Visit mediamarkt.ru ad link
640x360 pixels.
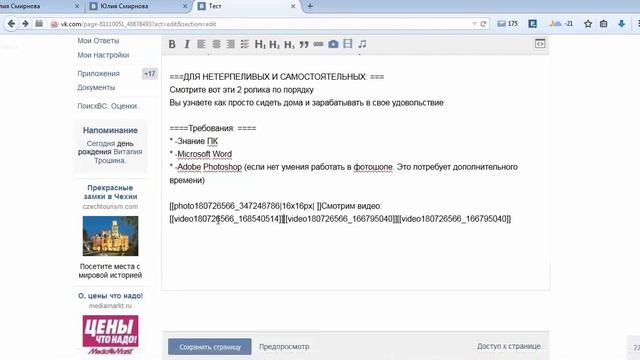point(110,306)
